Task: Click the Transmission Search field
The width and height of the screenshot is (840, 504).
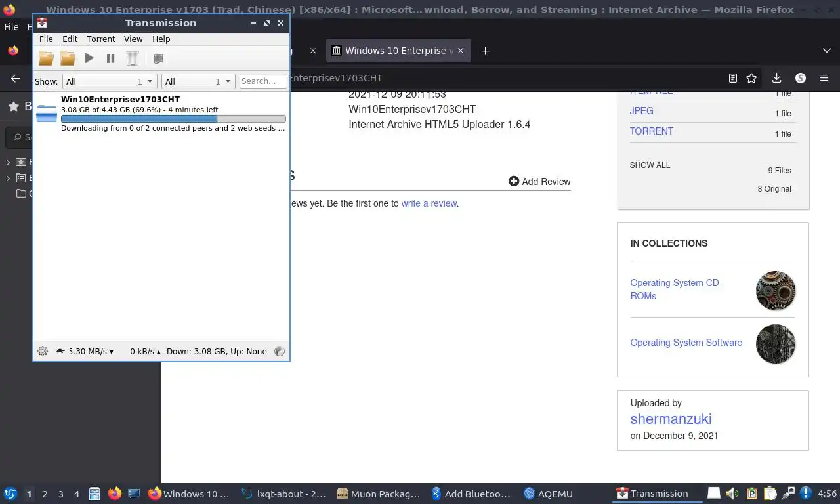Action: pyautogui.click(x=263, y=81)
